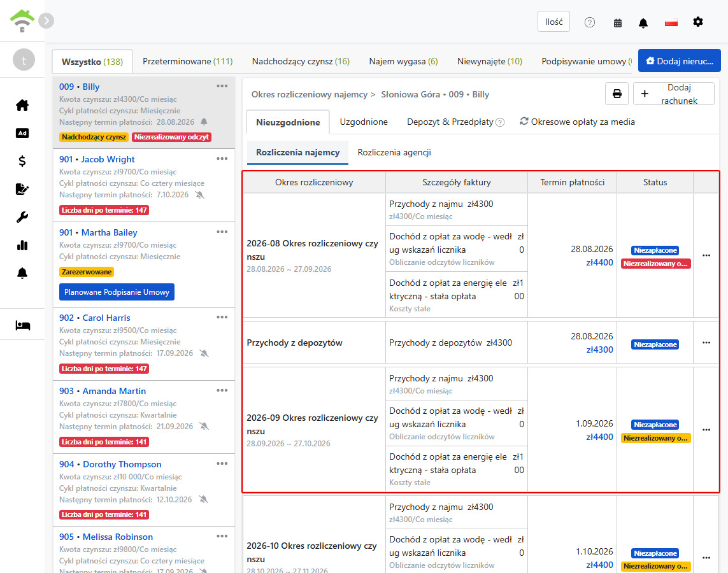Open the settings gear icon
Image resolution: width=728 pixels, height=573 pixels.
tap(698, 22)
